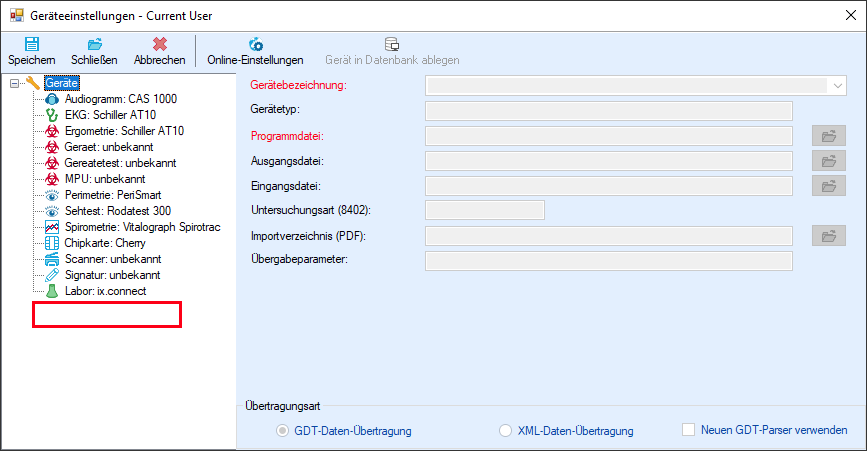Viewport: 867px width, 451px height.
Task: Click the Programmdatei input field
Action: point(609,136)
